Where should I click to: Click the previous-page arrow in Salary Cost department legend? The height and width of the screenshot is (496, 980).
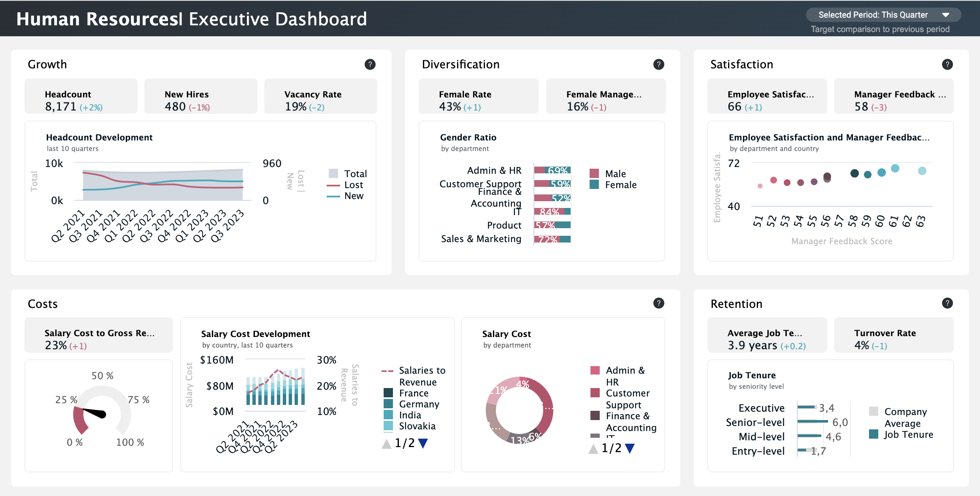pos(593,448)
